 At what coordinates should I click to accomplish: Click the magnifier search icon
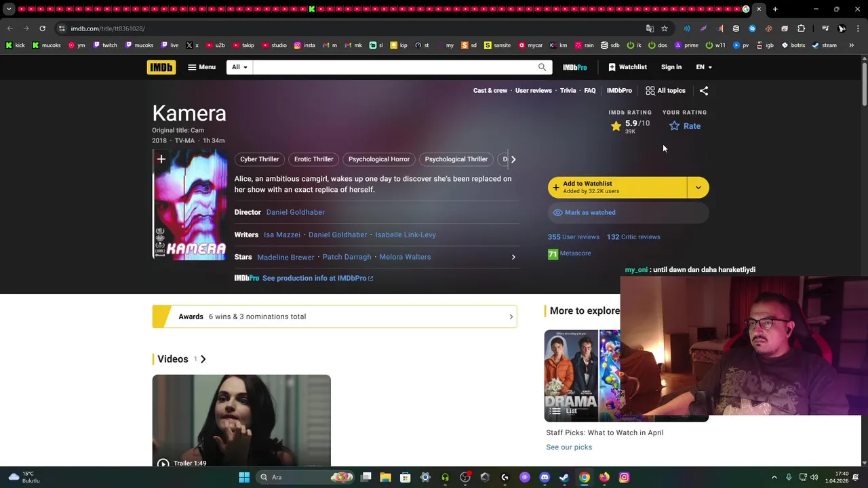(x=542, y=67)
